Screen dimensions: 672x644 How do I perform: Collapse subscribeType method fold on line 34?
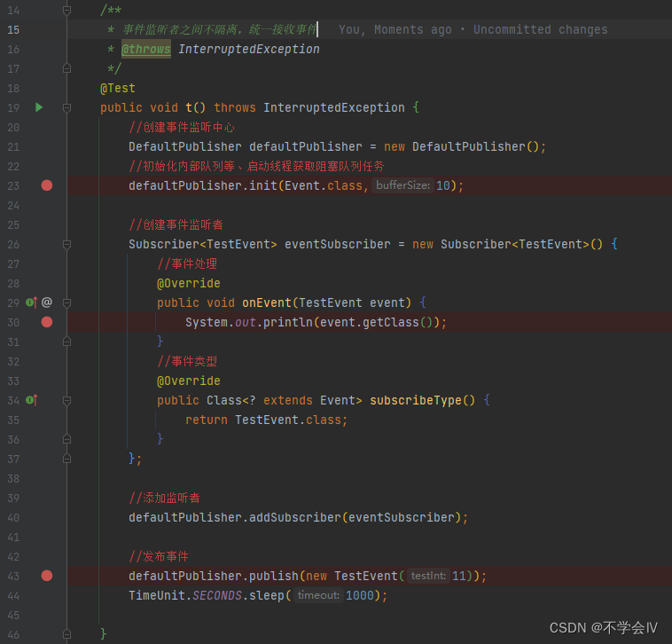(66, 400)
